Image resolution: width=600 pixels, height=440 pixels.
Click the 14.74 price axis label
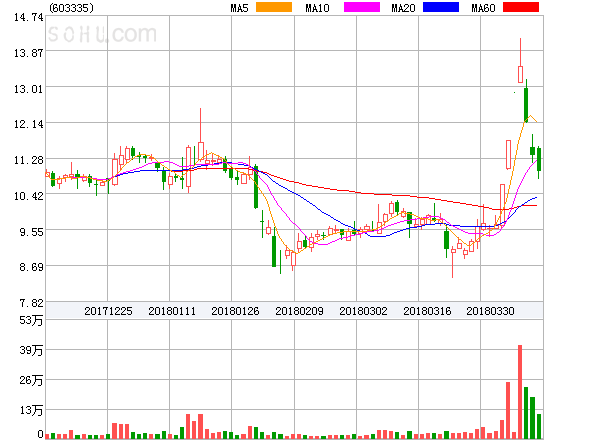coord(28,17)
